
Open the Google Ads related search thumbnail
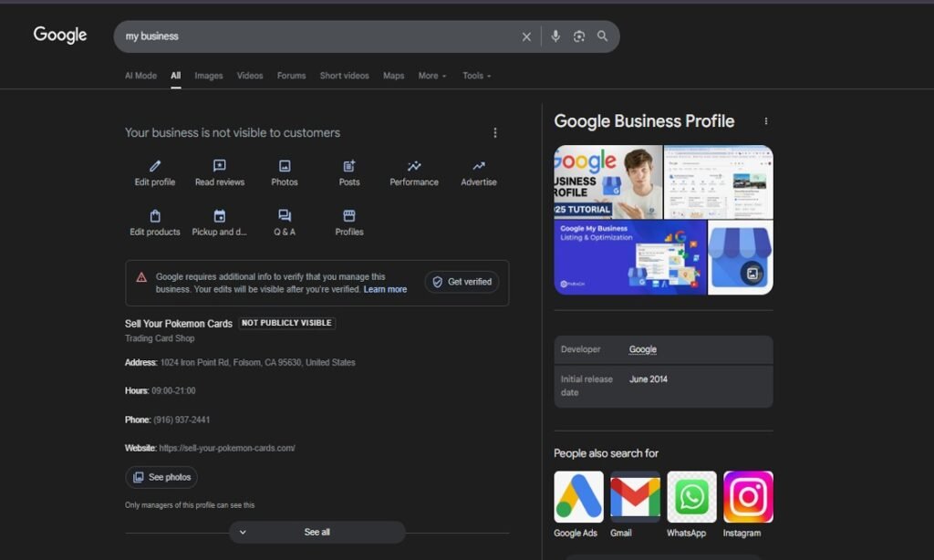click(578, 497)
